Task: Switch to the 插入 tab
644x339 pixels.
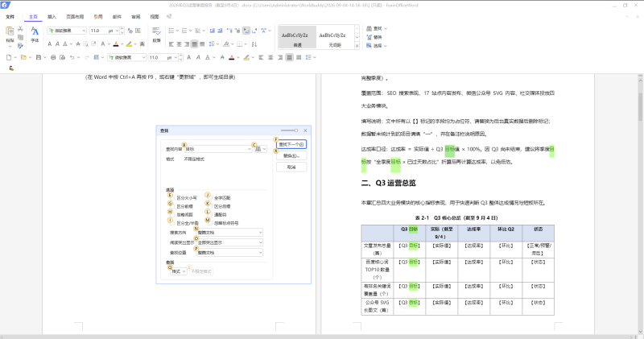Action: [52, 17]
